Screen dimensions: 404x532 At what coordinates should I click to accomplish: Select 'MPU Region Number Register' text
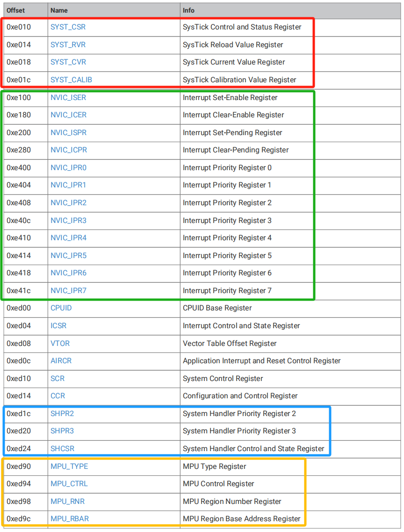[x=232, y=502]
